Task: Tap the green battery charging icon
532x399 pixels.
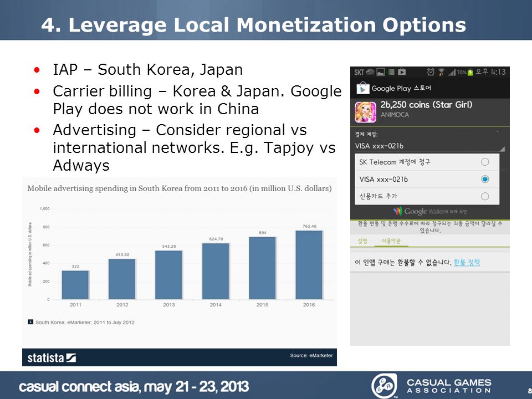Action: coord(470,72)
